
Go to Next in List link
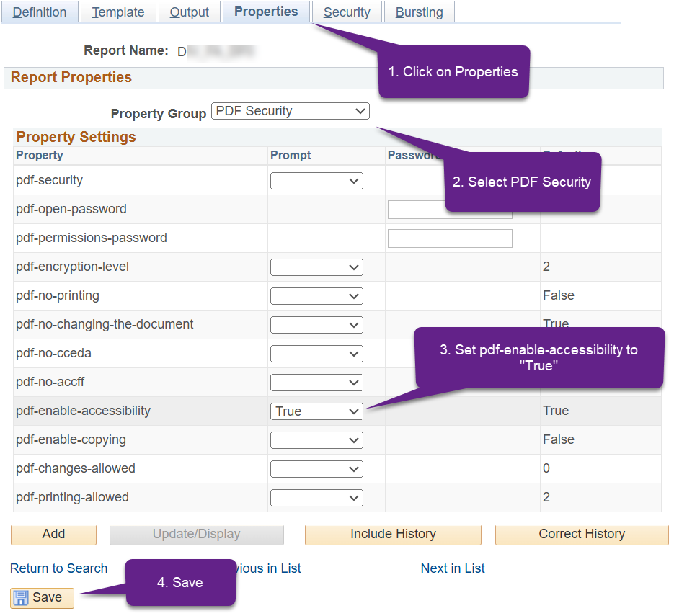click(453, 568)
